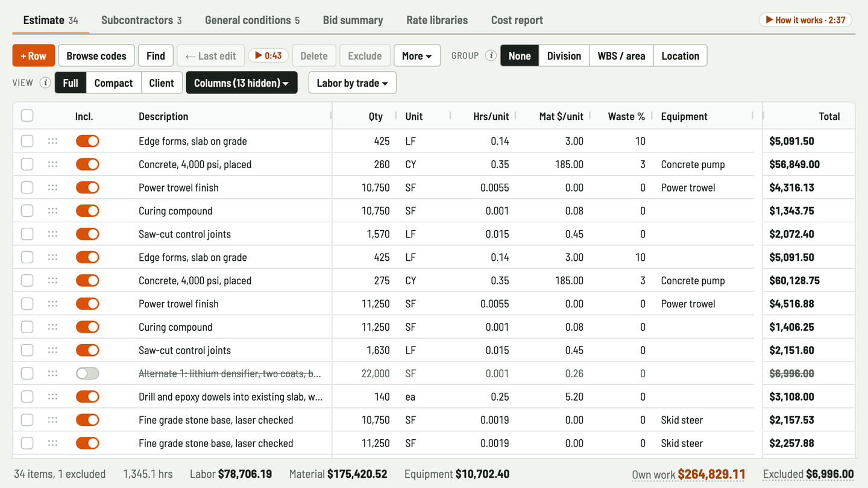The width and height of the screenshot is (868, 488).
Task: Click the Description column header
Action: [163, 116]
